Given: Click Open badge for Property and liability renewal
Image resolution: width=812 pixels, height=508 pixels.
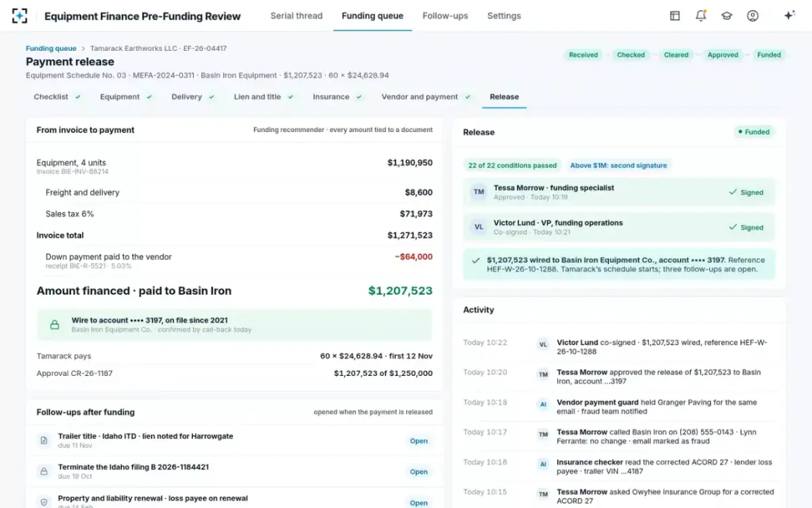Looking at the screenshot, I should coord(419,503).
